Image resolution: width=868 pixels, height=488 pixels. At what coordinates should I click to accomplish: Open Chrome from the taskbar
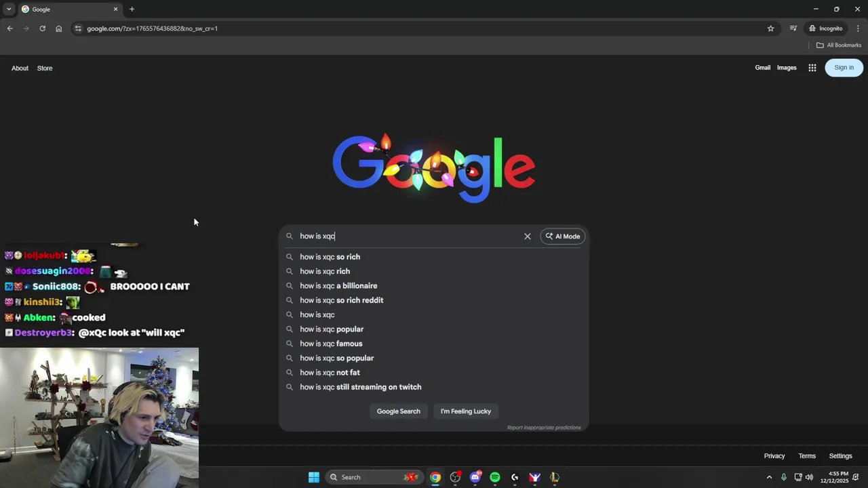coord(435,477)
